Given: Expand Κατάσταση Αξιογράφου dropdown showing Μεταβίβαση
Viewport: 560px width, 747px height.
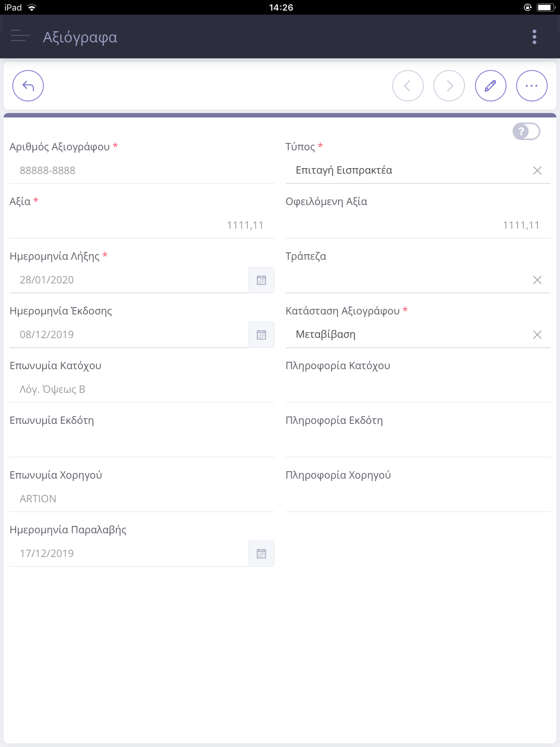Looking at the screenshot, I should [407, 334].
